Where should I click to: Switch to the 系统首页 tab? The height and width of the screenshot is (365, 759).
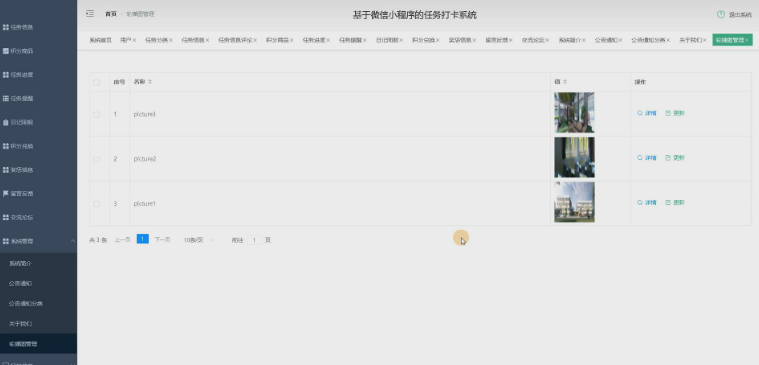[101, 40]
